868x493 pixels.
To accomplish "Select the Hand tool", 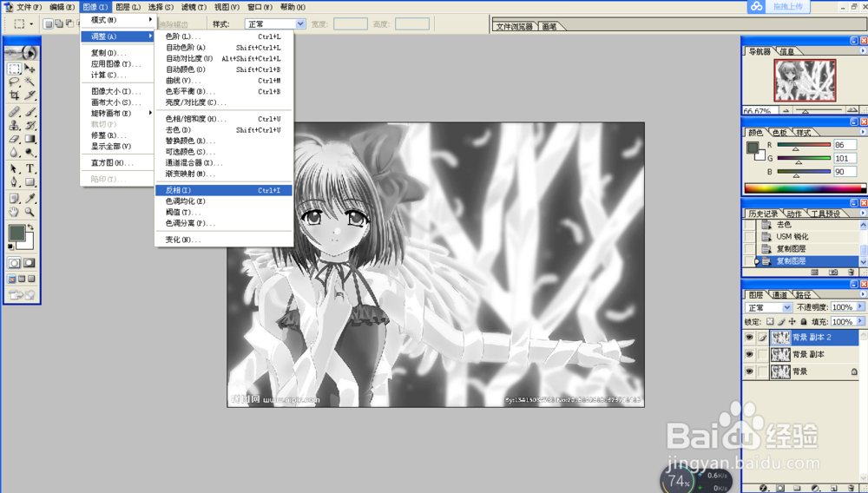I will pyautogui.click(x=15, y=212).
